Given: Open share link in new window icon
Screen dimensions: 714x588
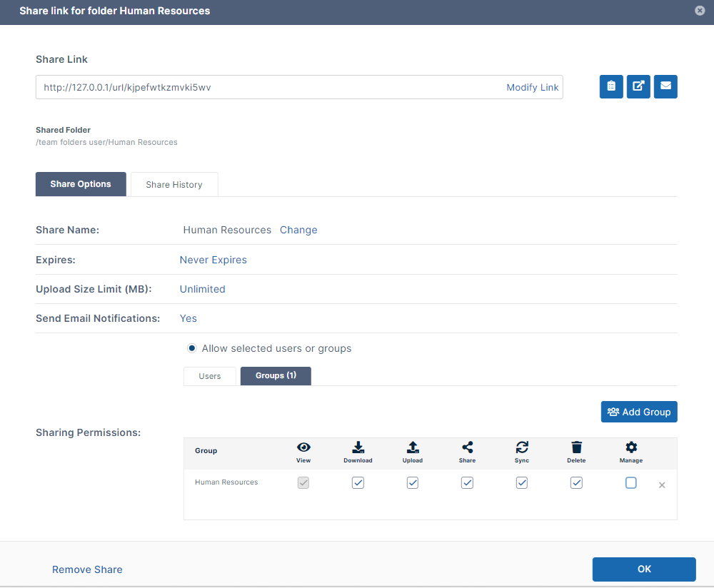Looking at the screenshot, I should pyautogui.click(x=638, y=86).
